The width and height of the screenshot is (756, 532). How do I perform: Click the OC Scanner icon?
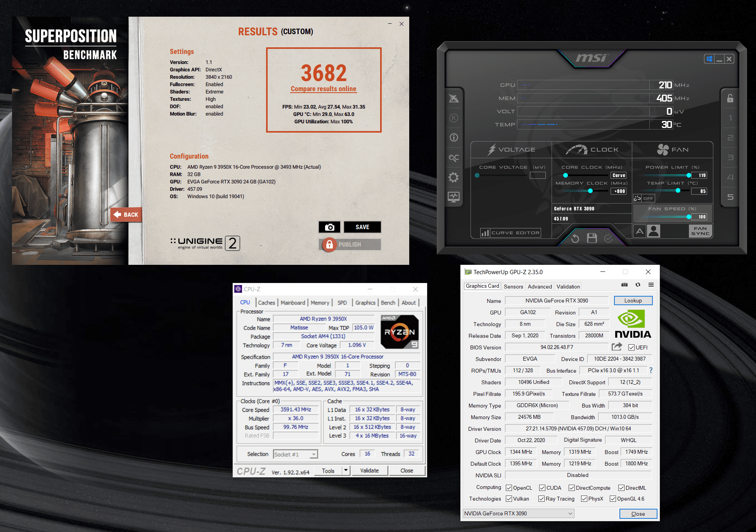(x=453, y=158)
